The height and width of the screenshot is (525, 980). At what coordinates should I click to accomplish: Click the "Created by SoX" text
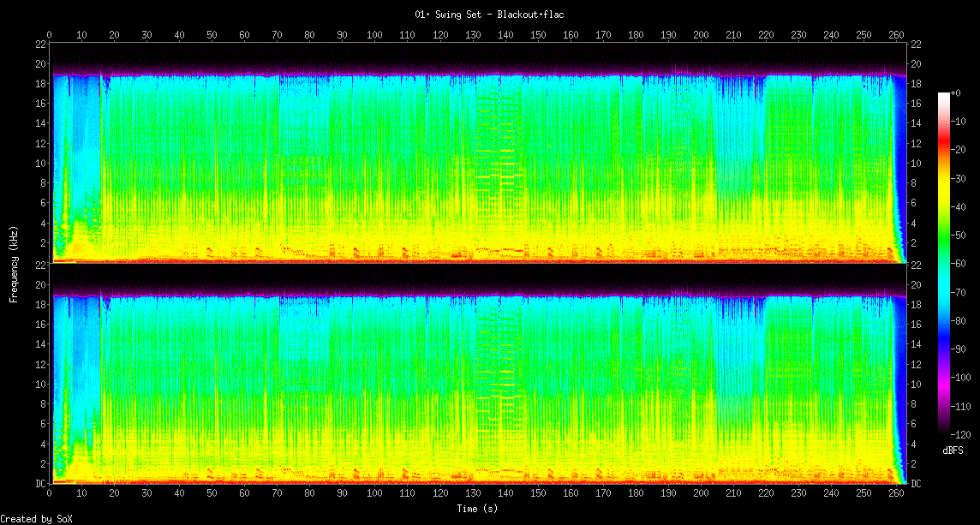point(32,519)
